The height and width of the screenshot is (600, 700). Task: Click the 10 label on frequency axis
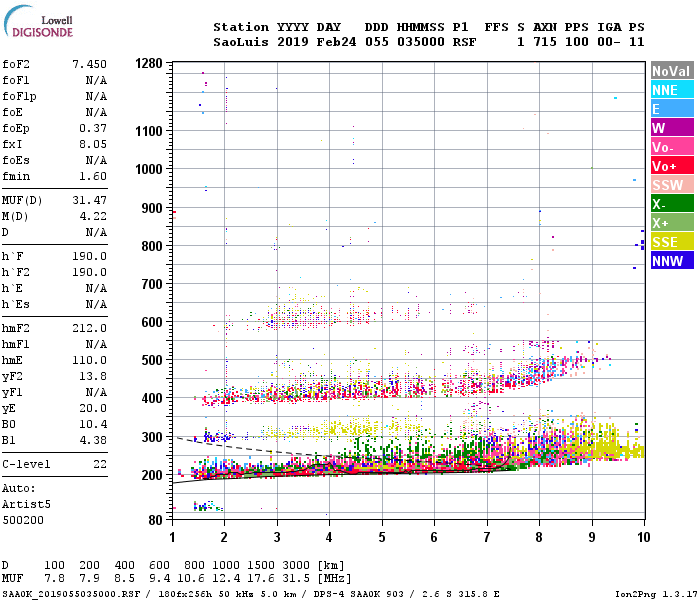pos(643,537)
